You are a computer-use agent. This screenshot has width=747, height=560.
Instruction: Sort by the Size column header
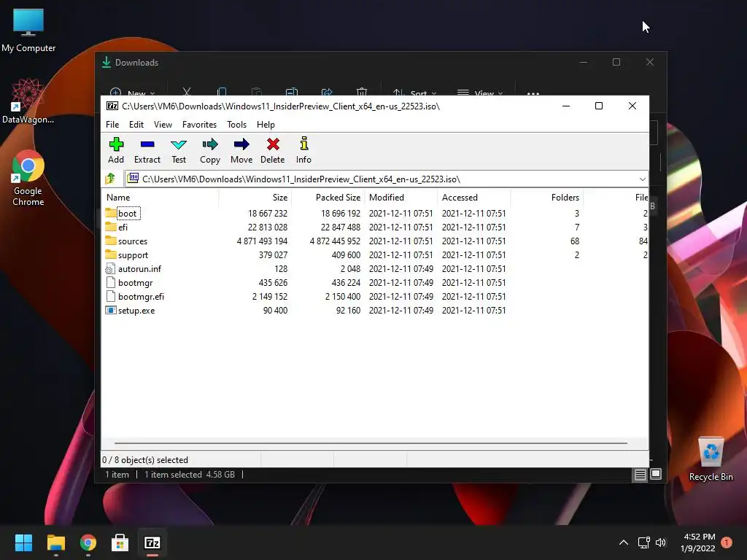pyautogui.click(x=255, y=197)
